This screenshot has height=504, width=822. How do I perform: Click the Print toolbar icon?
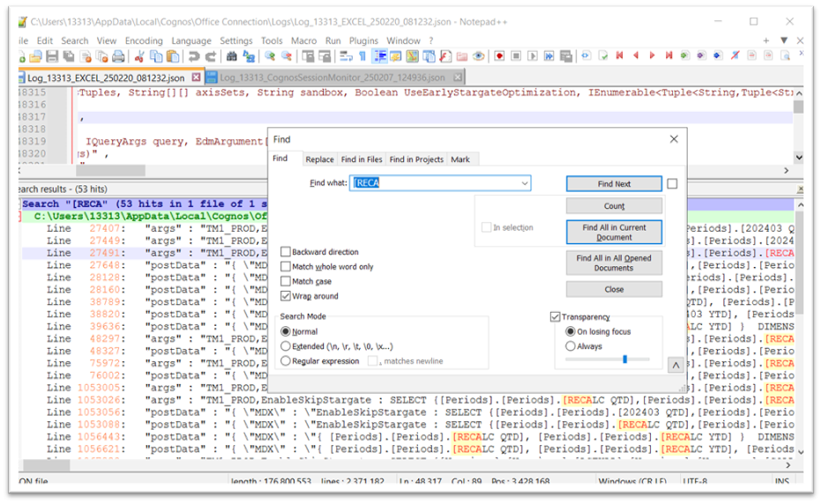point(117,56)
